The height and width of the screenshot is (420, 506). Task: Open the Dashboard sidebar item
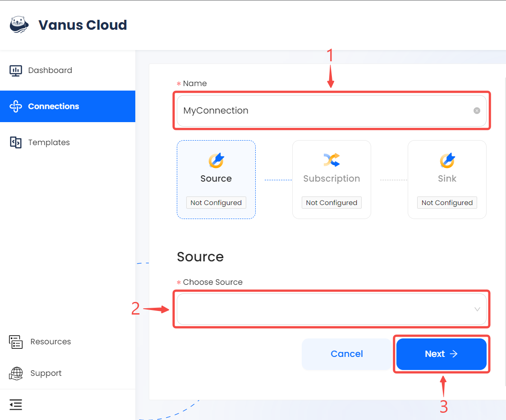point(68,70)
